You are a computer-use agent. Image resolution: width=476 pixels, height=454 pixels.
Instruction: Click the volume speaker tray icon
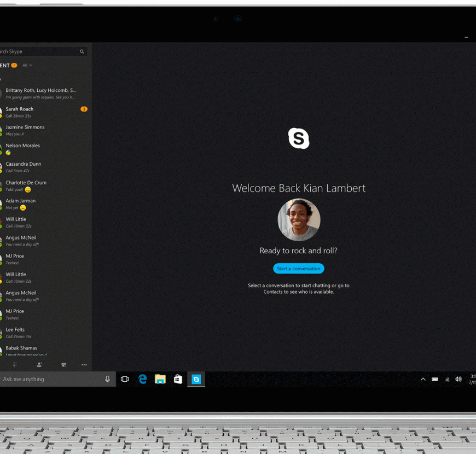click(x=458, y=379)
